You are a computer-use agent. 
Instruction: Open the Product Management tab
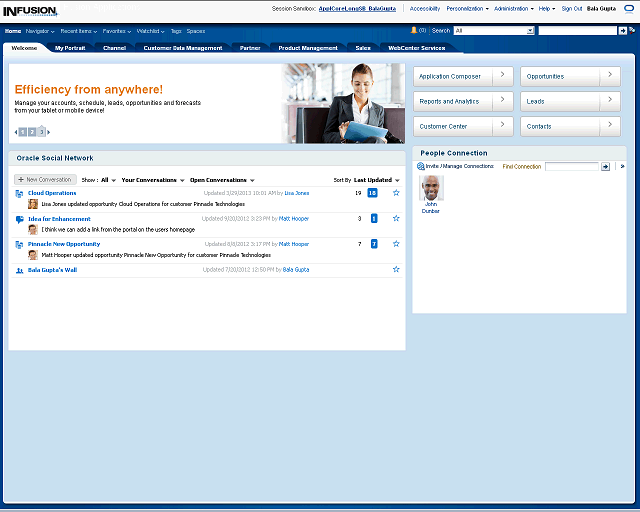coord(308,48)
